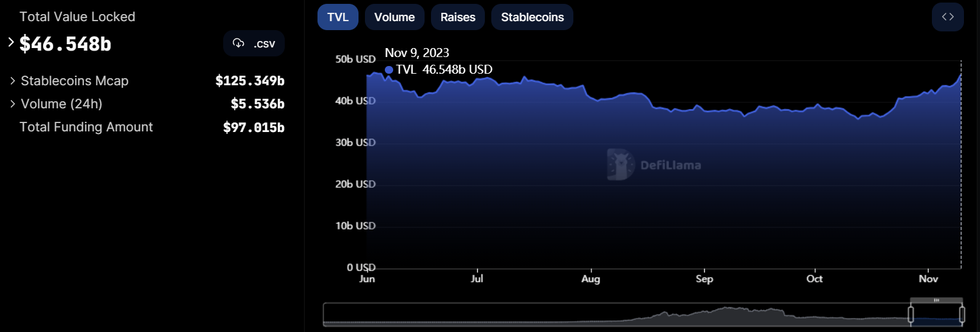Click the $5.536b 24h volume value
Image resolution: width=980 pixels, height=332 pixels.
pyautogui.click(x=257, y=104)
